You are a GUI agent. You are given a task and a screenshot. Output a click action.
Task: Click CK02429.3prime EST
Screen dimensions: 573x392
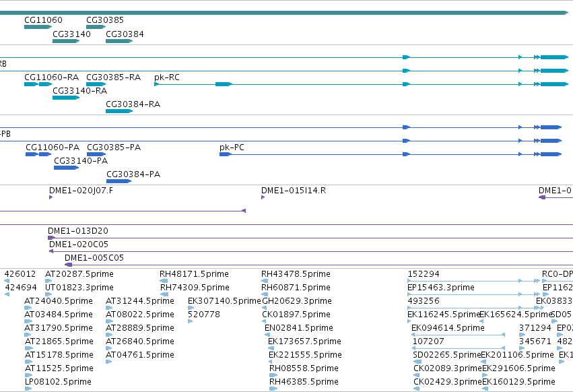click(x=417, y=389)
